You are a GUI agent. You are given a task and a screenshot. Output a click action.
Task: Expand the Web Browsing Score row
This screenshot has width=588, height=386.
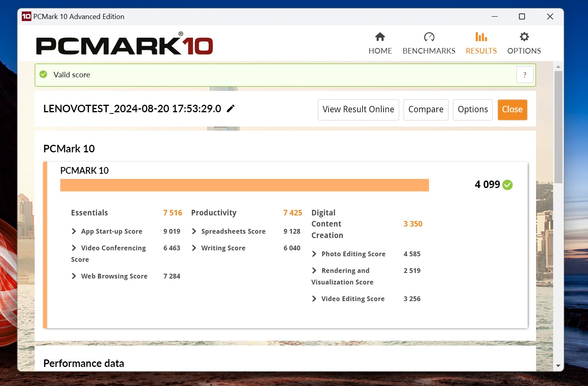pos(74,276)
